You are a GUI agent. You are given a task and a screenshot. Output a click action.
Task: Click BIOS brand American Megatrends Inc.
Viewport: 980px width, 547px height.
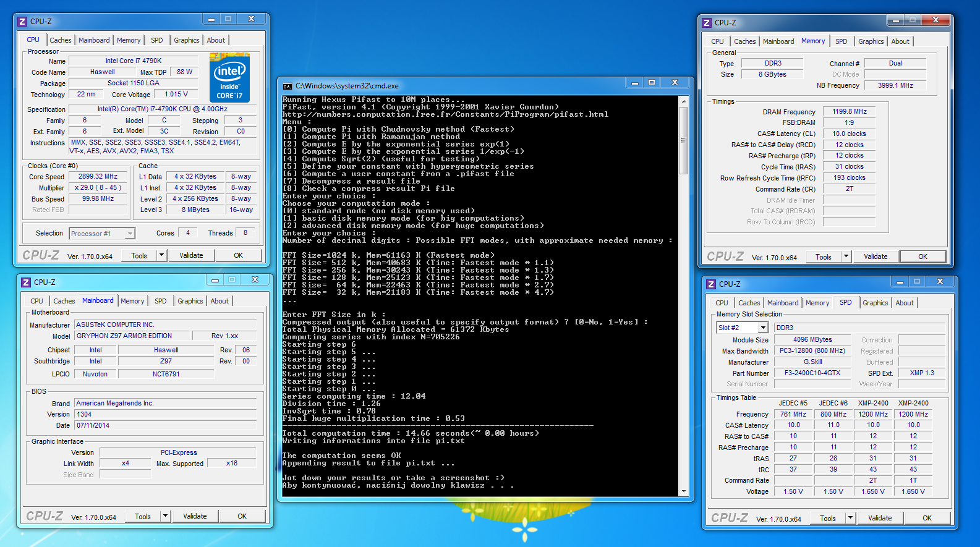pyautogui.click(x=166, y=403)
